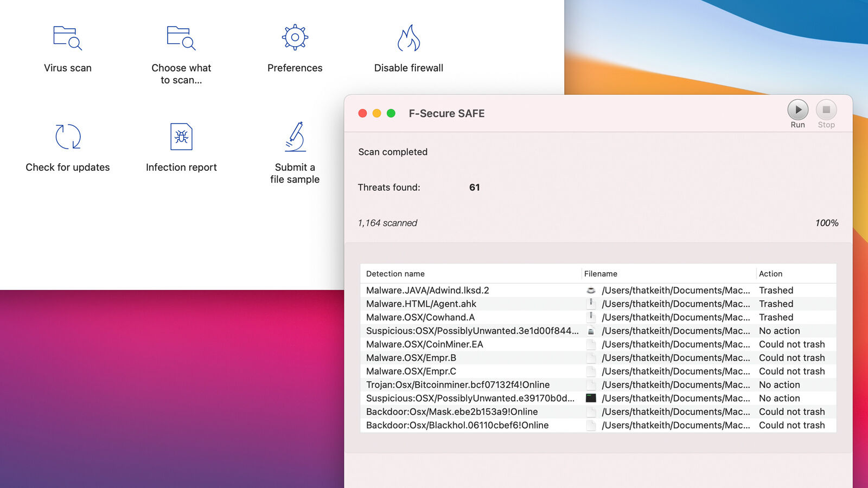Select the Backdoor:Osx/Mask detection row
The width and height of the screenshot is (868, 488).
click(452, 412)
